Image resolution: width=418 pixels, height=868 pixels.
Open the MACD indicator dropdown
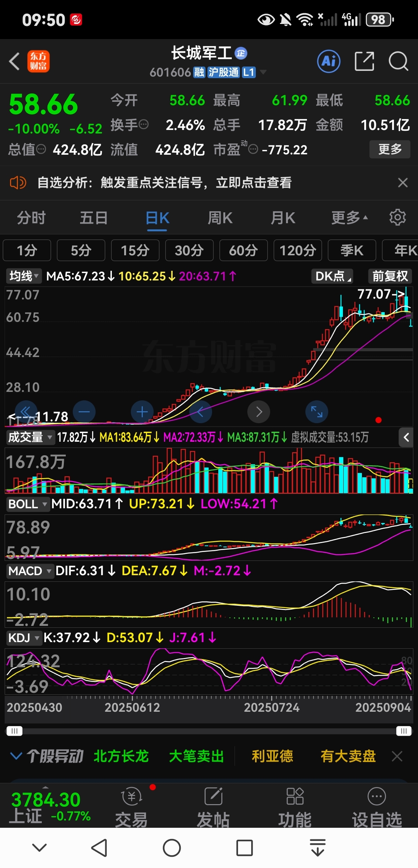pos(30,571)
